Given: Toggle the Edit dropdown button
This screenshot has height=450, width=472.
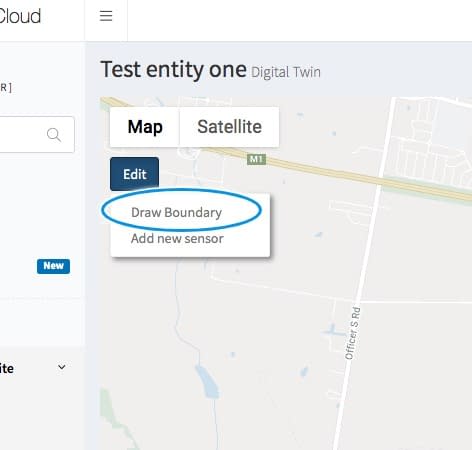Looking at the screenshot, I should coord(135,174).
